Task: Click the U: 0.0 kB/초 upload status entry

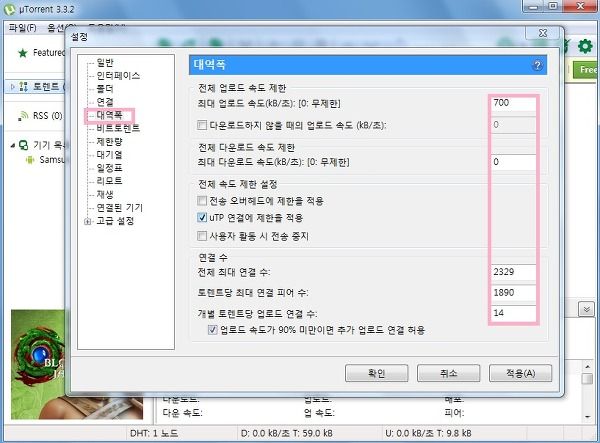Action: point(428,433)
